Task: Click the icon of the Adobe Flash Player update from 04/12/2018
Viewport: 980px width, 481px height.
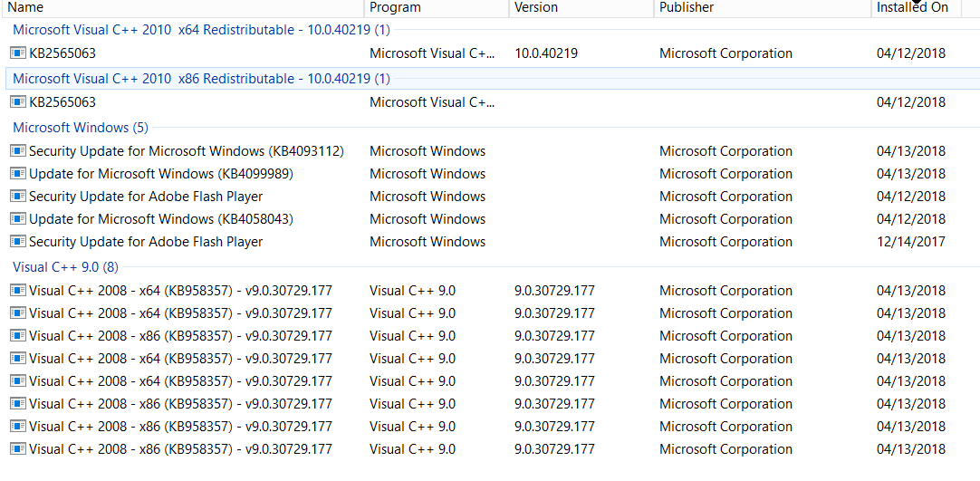Action: click(x=18, y=197)
